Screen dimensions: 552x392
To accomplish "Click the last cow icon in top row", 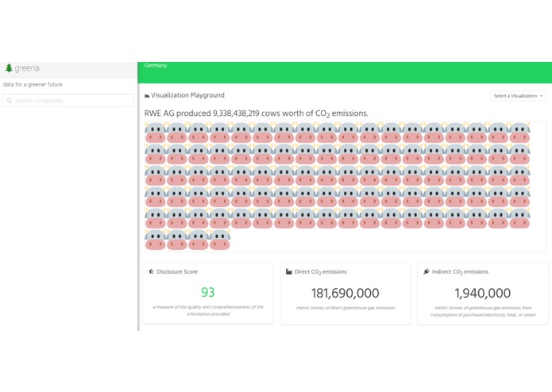I will (519, 133).
